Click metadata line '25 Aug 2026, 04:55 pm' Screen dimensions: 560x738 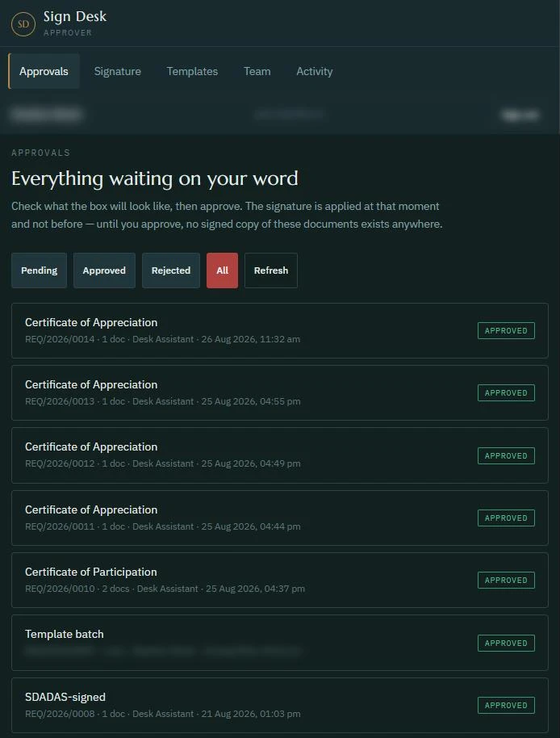point(251,401)
